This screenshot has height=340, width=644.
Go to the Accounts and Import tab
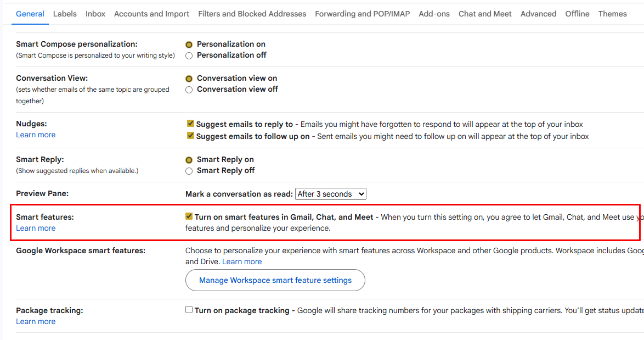(151, 14)
